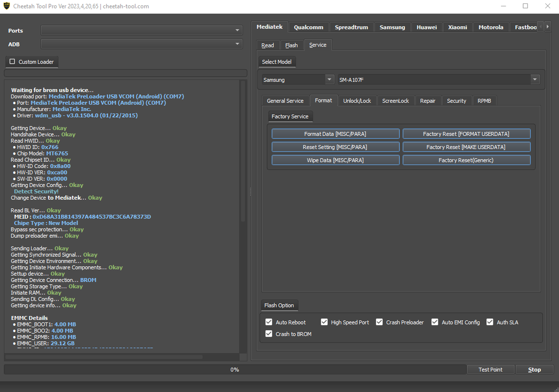This screenshot has height=392, width=559.
Task: Click Factory Reset(Generic) button
Action: pyautogui.click(x=466, y=160)
